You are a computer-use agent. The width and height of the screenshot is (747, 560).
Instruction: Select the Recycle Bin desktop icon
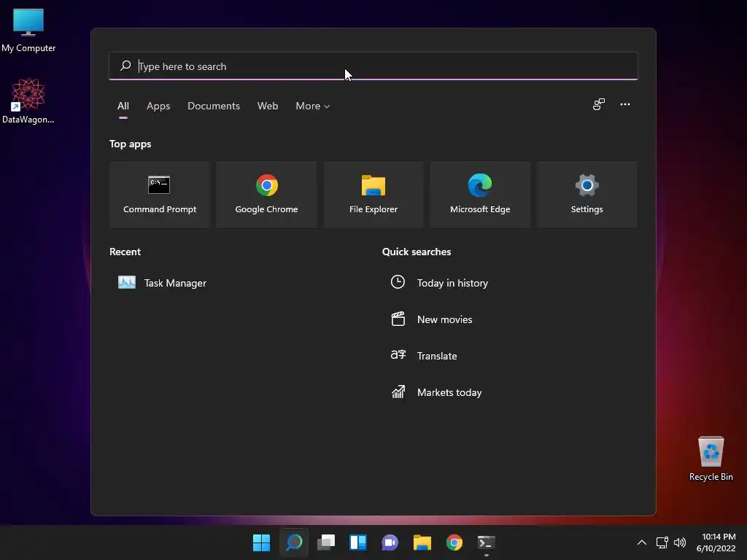711,459
